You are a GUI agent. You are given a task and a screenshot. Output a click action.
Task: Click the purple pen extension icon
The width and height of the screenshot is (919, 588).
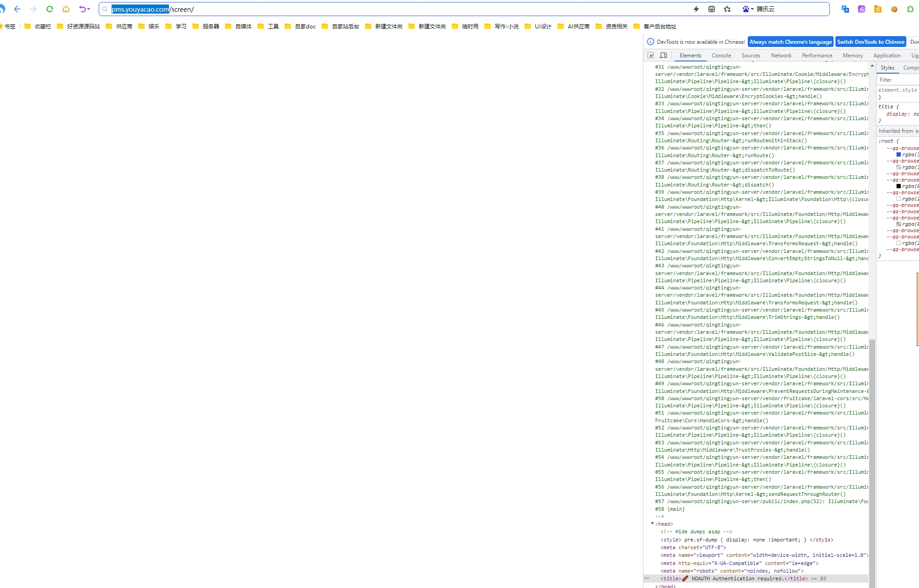click(861, 9)
